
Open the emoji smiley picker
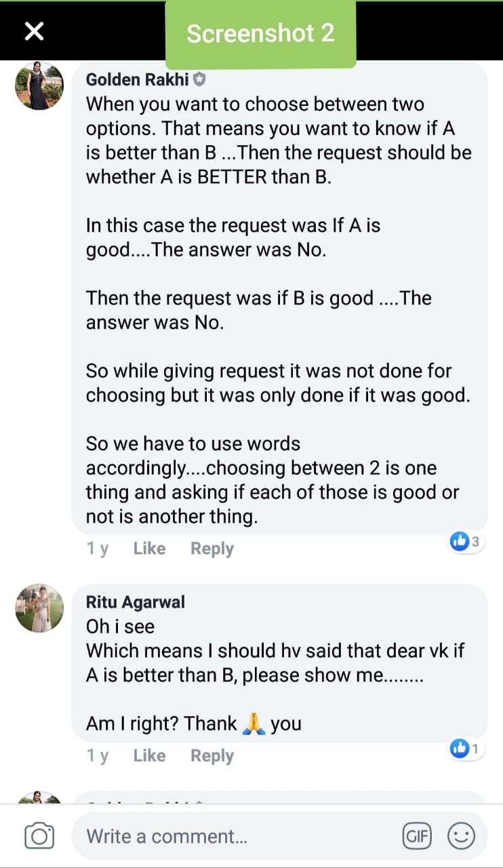[x=462, y=836]
